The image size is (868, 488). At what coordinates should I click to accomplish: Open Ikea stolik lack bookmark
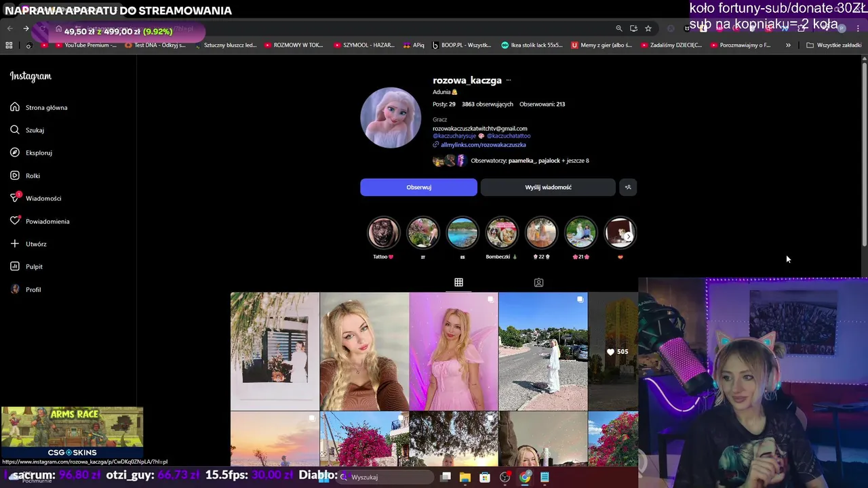(532, 45)
